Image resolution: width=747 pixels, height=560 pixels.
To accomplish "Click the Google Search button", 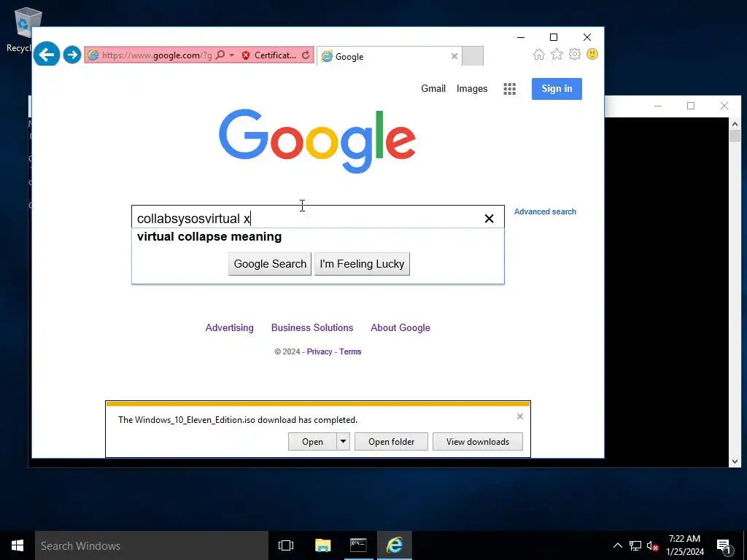I will coord(270,264).
